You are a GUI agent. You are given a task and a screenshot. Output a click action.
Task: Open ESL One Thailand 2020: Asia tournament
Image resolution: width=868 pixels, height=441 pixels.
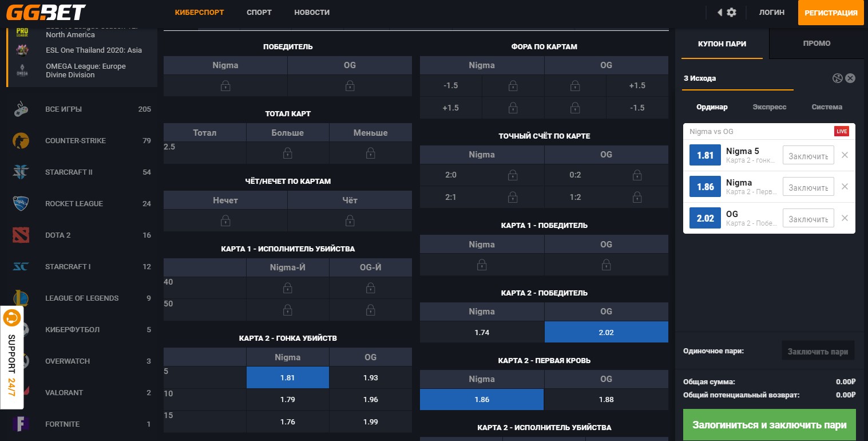point(94,50)
